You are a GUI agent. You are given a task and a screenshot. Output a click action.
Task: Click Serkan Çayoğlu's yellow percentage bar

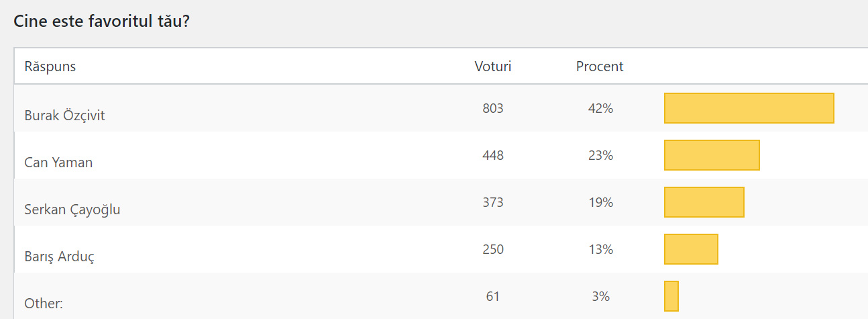click(704, 202)
